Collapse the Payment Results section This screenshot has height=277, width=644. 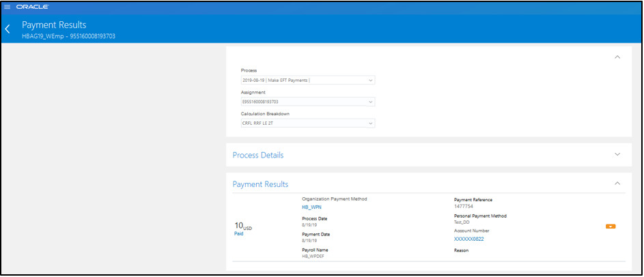click(617, 184)
